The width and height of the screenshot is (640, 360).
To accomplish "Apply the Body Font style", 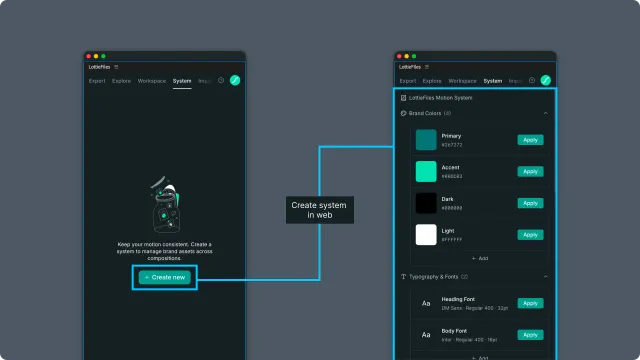I will [x=531, y=335].
